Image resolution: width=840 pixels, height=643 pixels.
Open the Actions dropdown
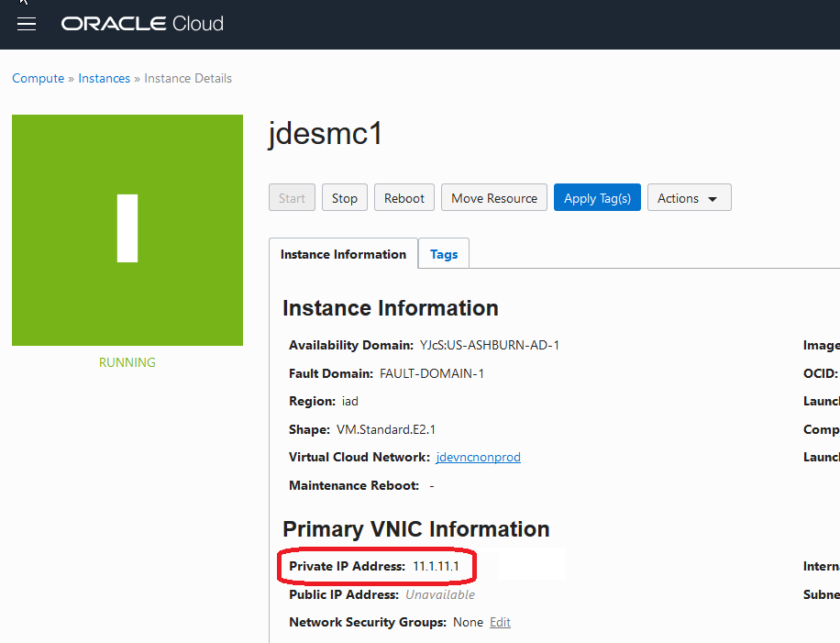point(689,197)
